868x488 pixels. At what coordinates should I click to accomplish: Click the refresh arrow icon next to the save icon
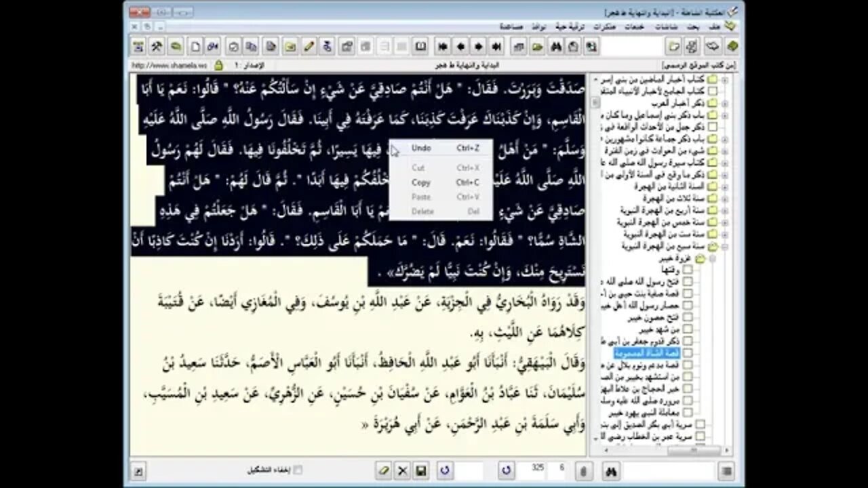445,470
